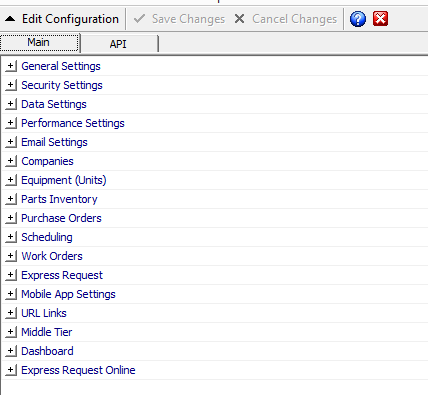Select the Companies label

(47, 161)
